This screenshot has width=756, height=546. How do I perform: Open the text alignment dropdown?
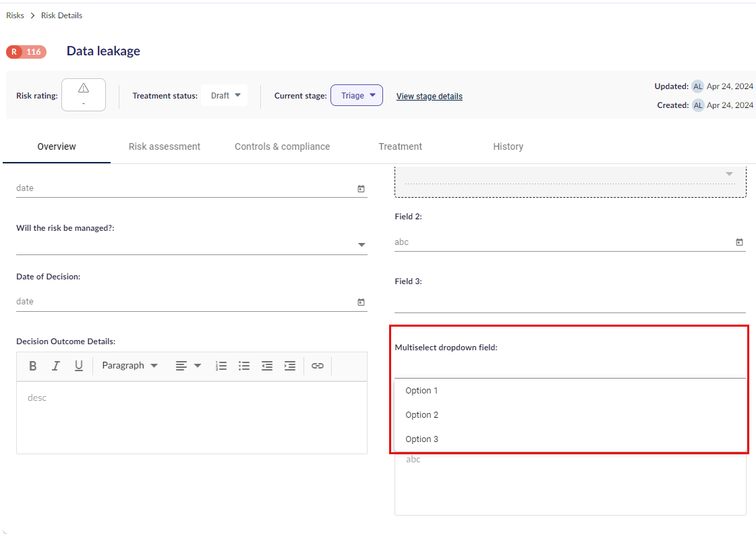pos(188,366)
